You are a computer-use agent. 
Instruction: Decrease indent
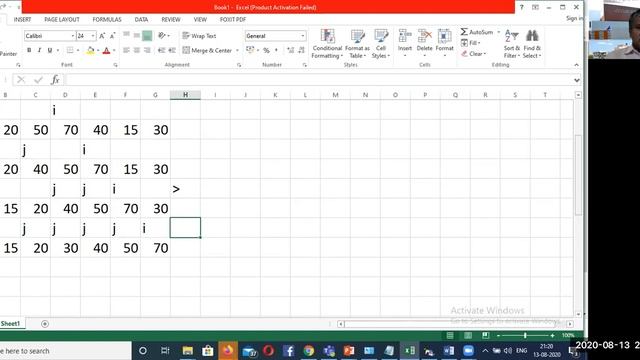point(161,50)
